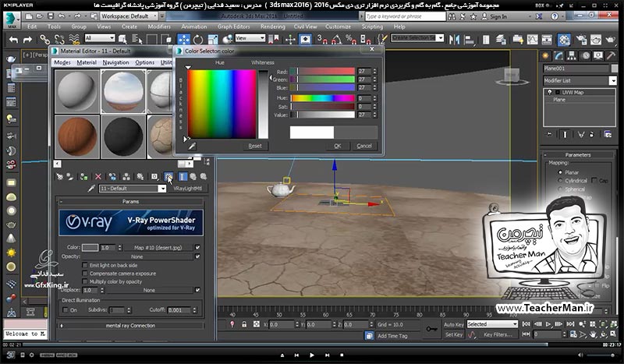Click Show Shaded Material in Viewport icon

pyautogui.click(x=168, y=176)
